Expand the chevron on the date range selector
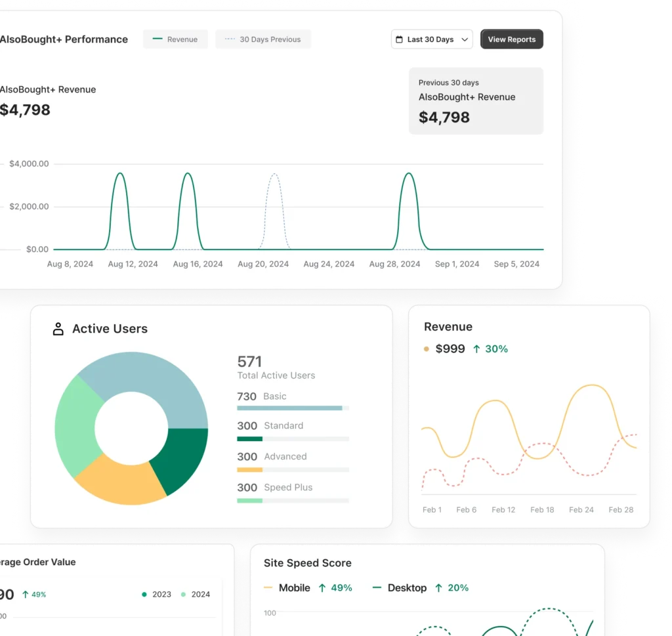This screenshot has height=636, width=672. tap(465, 39)
